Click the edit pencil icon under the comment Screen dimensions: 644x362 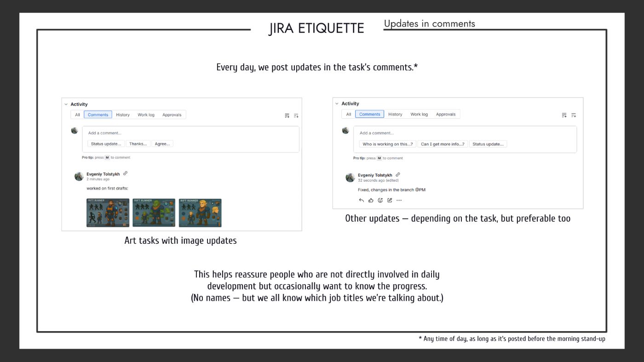[390, 200]
